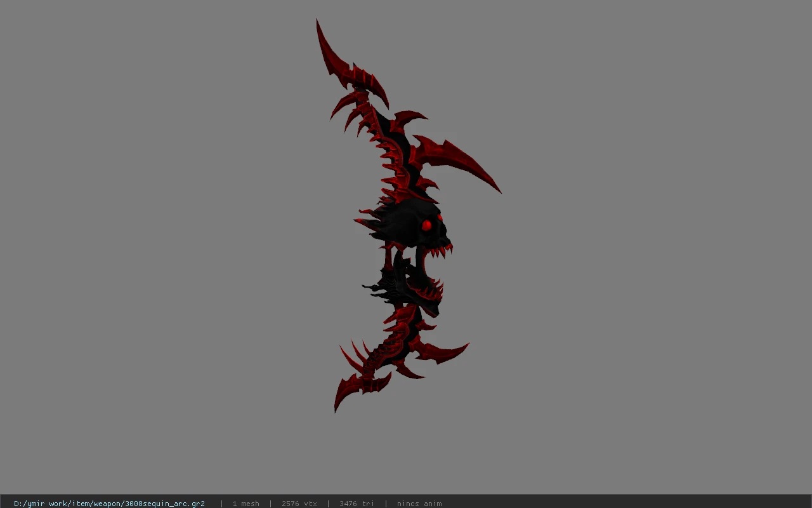The height and width of the screenshot is (508, 812).
Task: Click the 'nincs anim' status entry
Action: (x=419, y=504)
